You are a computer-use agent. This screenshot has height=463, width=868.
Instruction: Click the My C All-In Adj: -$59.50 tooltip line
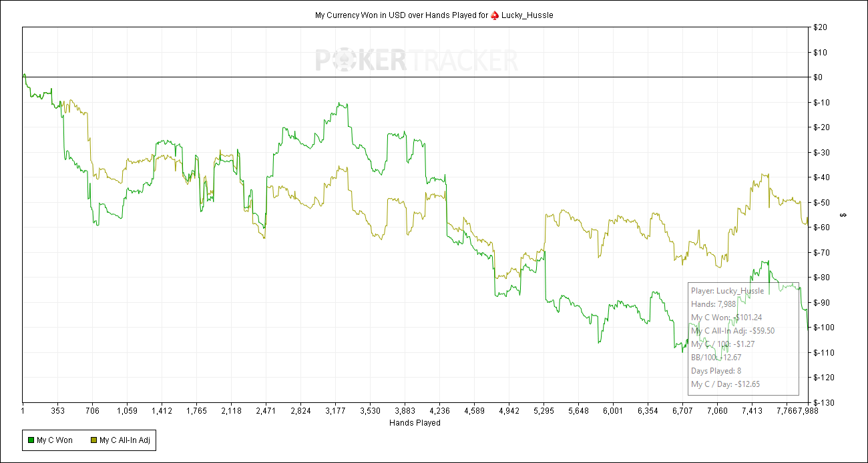pyautogui.click(x=733, y=331)
